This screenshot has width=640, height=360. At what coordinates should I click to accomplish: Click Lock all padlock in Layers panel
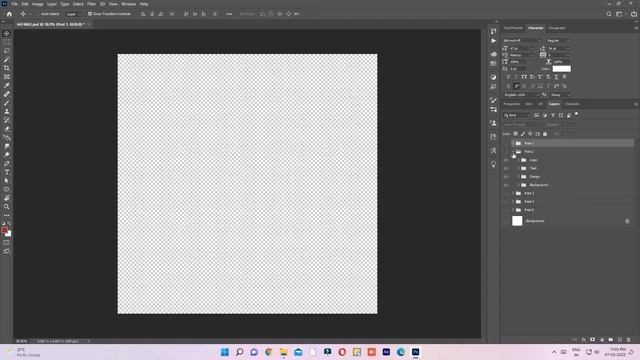(545, 134)
